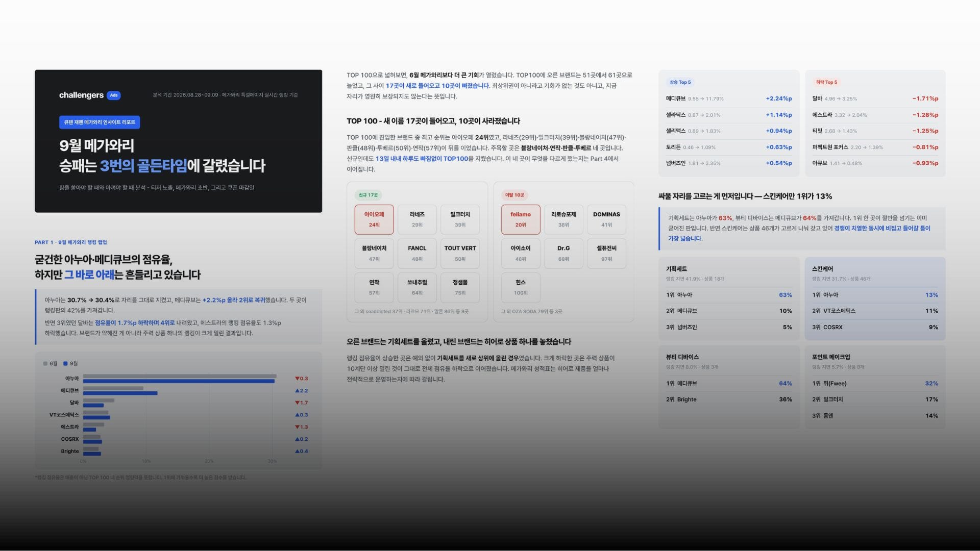Click the 메디큐브 bar in the share chart
The height and width of the screenshot is (551, 980).
tap(120, 391)
